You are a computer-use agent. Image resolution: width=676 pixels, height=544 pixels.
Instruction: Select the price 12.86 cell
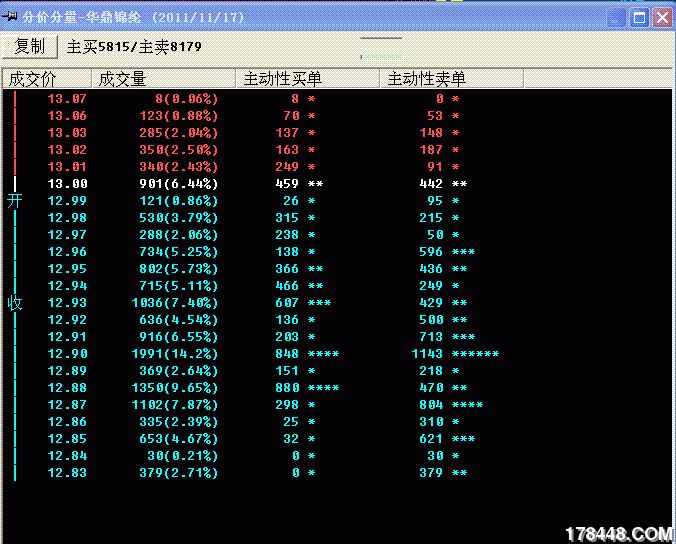[x=67, y=422]
